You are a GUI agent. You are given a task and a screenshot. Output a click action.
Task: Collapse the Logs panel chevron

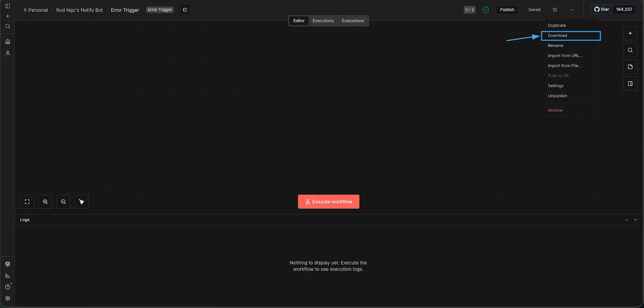(x=636, y=220)
